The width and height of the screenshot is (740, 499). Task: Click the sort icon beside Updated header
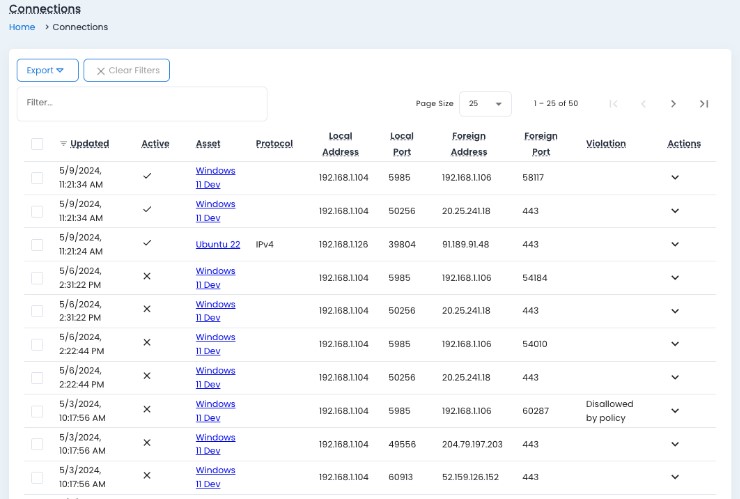click(x=64, y=144)
